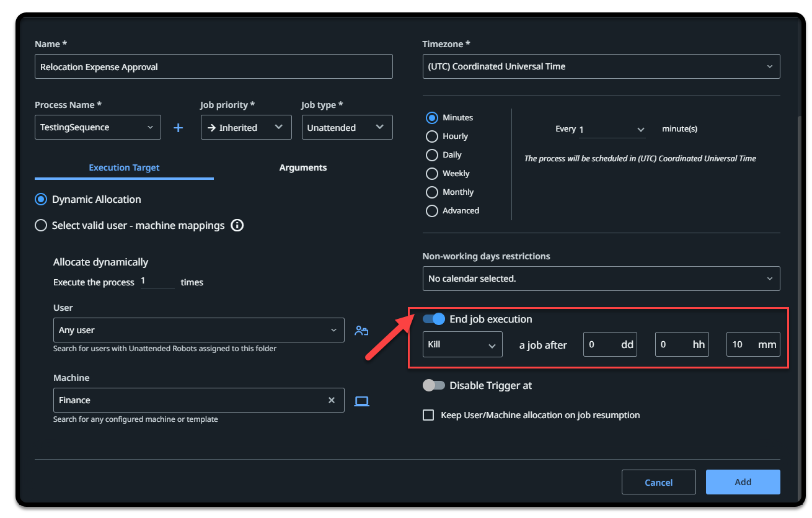The width and height of the screenshot is (812, 518).
Task: Open the Timezone dropdown
Action: (x=601, y=66)
